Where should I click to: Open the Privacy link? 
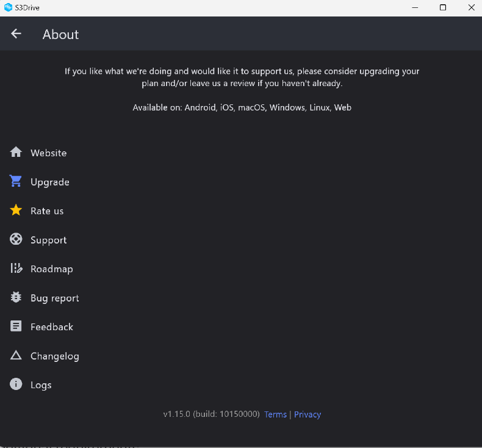tap(308, 414)
